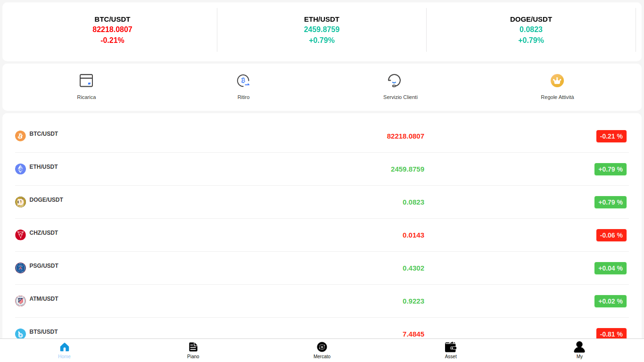Click the Bitcoin coin icon in list

coord(20,136)
